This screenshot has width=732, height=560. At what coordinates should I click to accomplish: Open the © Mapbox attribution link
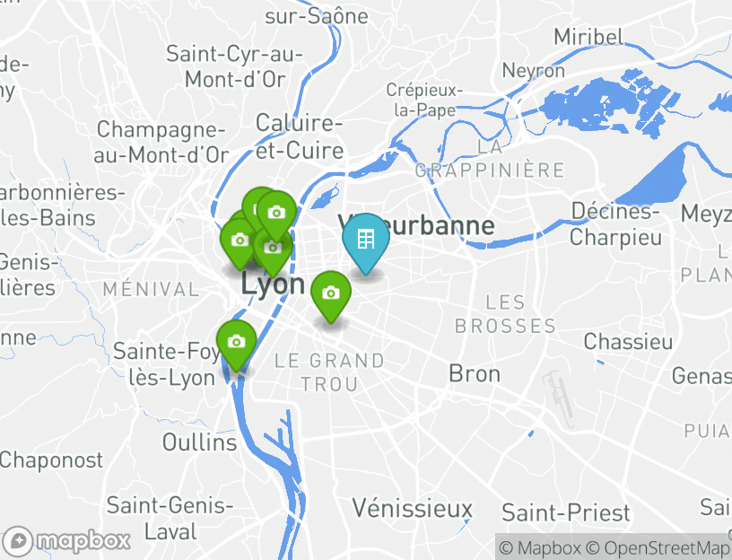[540, 547]
